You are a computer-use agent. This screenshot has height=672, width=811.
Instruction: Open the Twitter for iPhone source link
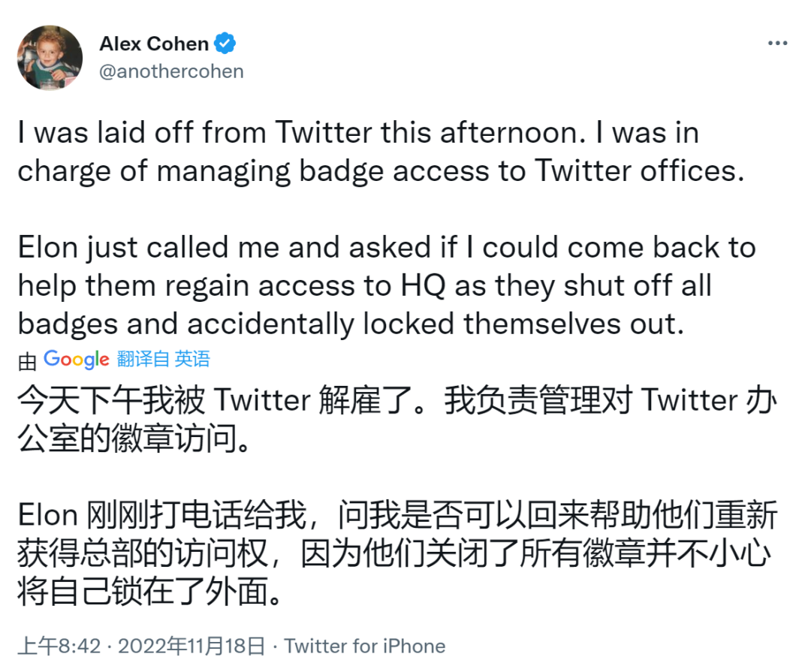tap(365, 646)
